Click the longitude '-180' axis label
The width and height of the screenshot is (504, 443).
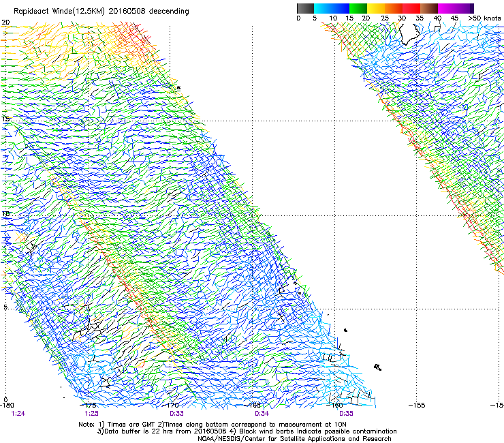(7, 405)
